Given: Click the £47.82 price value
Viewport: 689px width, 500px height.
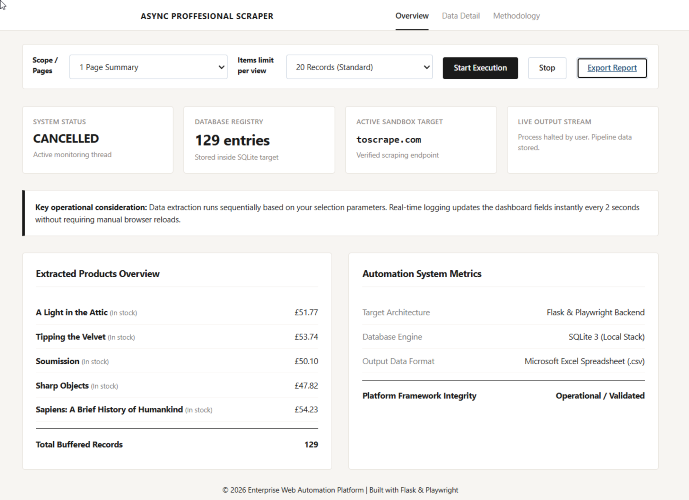Looking at the screenshot, I should 306,386.
